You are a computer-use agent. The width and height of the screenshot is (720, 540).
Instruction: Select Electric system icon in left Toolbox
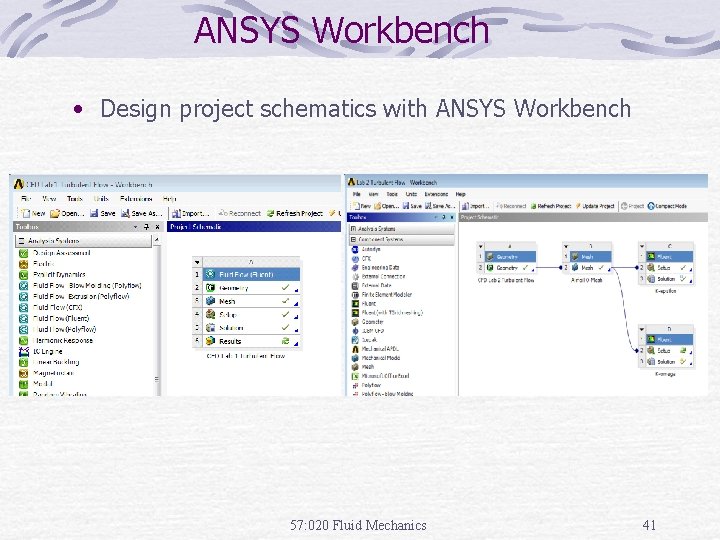pos(23,264)
